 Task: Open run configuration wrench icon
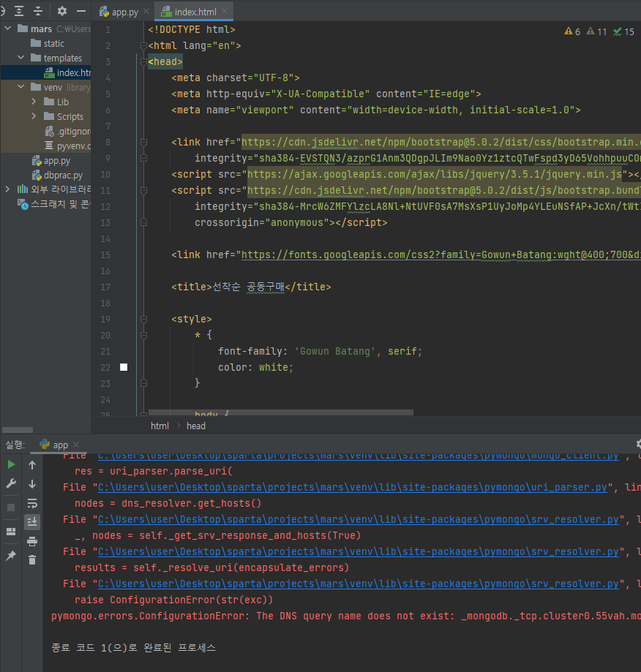[x=11, y=484]
